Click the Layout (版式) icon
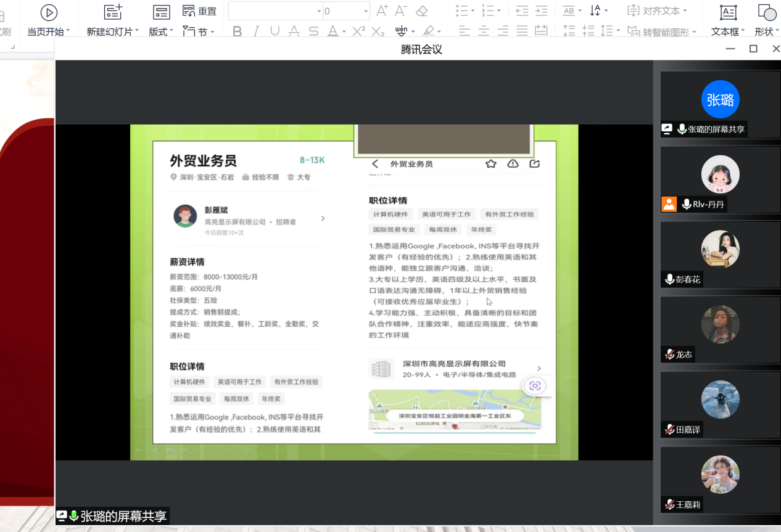Screen dimensions: 781x532 click(161, 12)
